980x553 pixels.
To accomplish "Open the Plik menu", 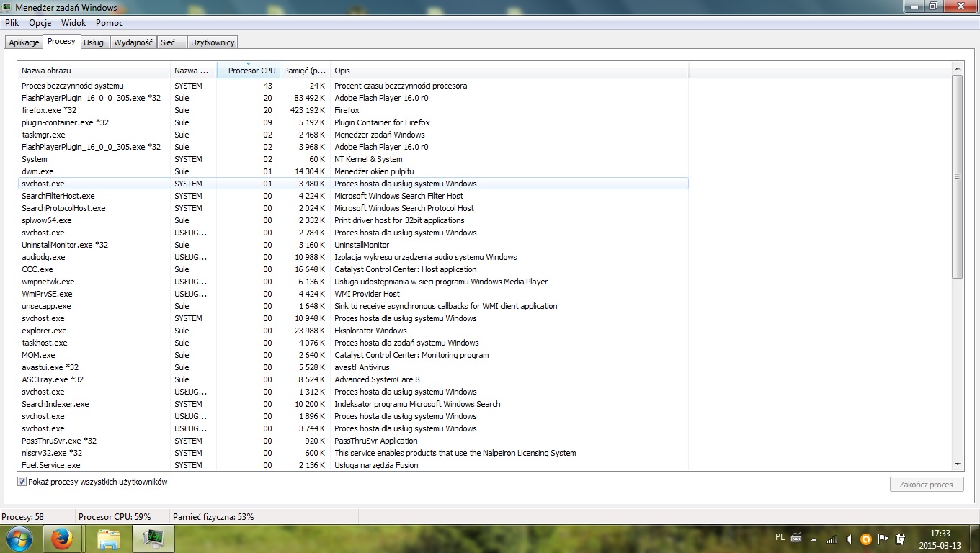I will pos(12,23).
